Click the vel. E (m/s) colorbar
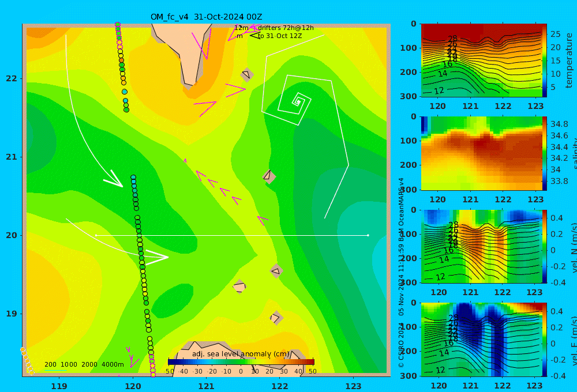577x392 pixels. 545,340
